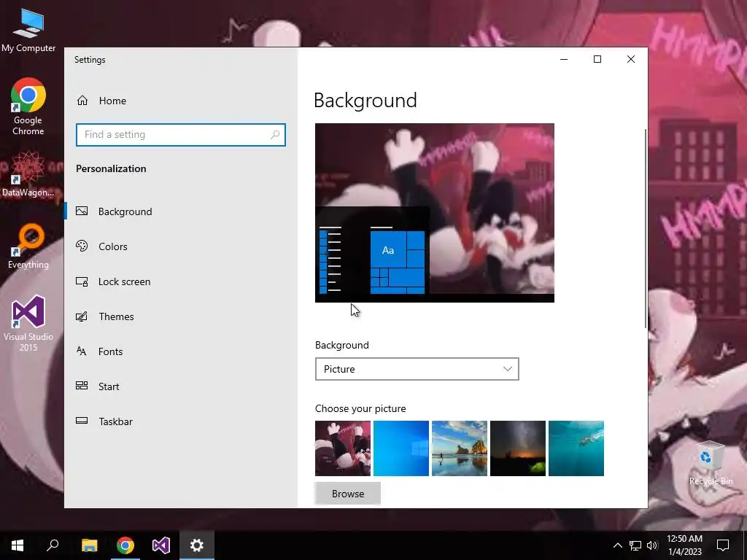This screenshot has height=560, width=747.
Task: Choose the night sky tent wallpaper thumbnail
Action: click(x=518, y=448)
